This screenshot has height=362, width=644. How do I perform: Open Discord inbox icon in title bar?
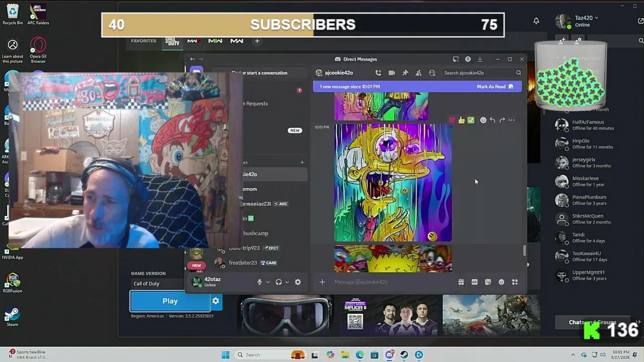click(456, 59)
